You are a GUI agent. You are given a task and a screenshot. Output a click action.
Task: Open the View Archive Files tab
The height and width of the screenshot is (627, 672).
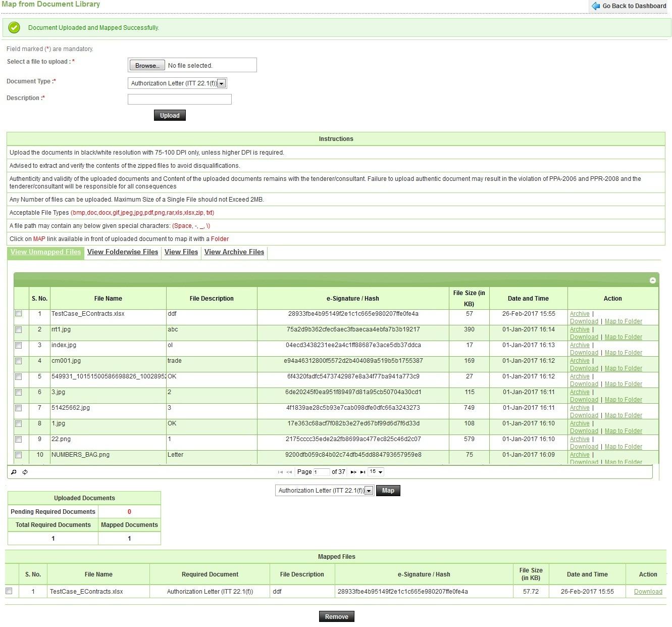click(234, 252)
